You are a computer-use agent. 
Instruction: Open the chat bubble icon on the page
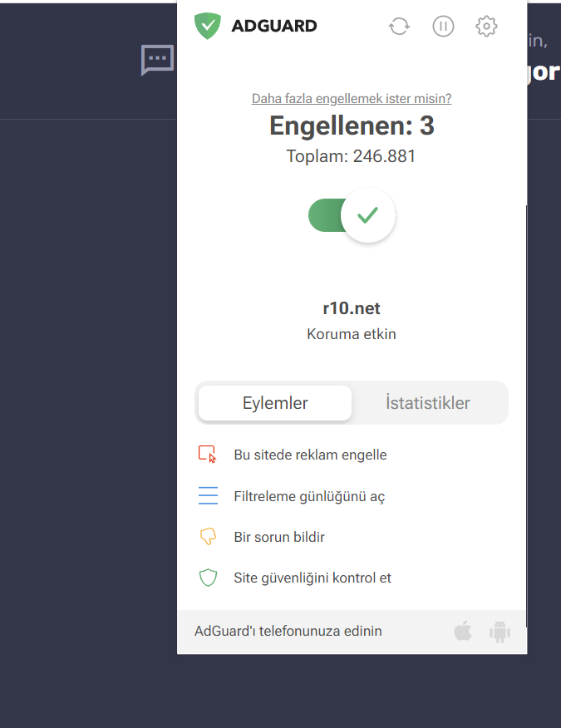pos(157,60)
